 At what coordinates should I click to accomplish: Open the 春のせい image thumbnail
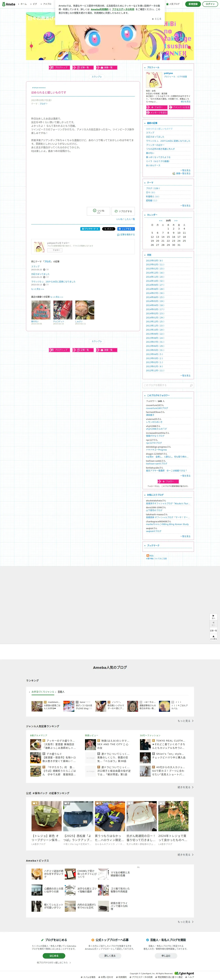[41, 310]
